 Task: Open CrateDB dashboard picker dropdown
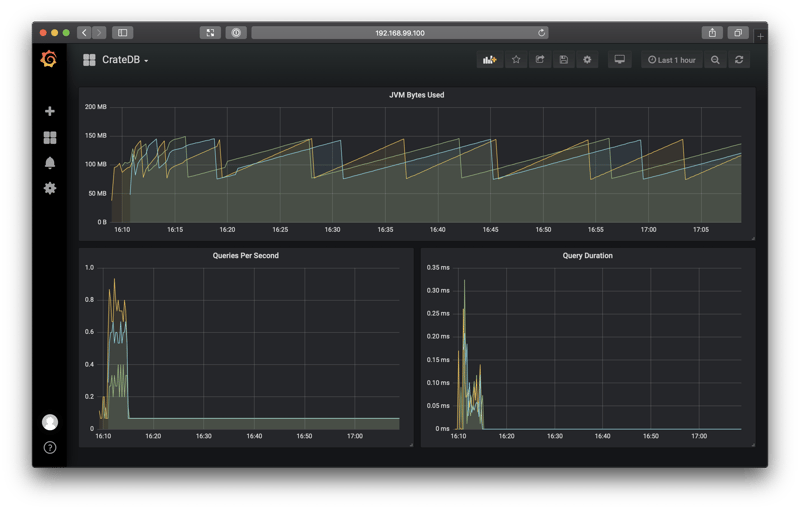click(116, 60)
